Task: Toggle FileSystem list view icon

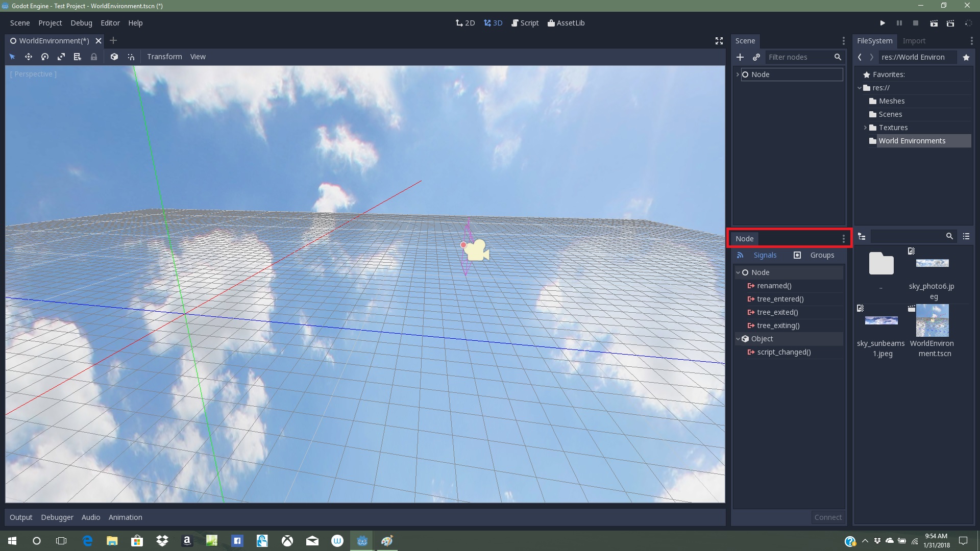Action: click(966, 236)
